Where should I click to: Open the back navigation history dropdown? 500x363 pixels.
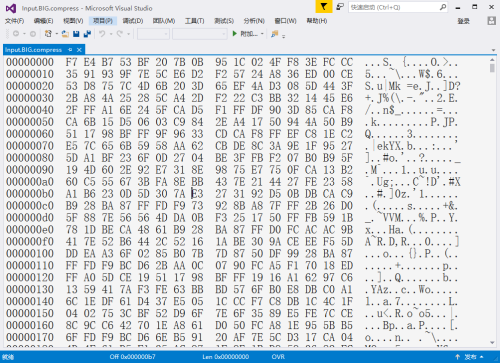point(24,34)
